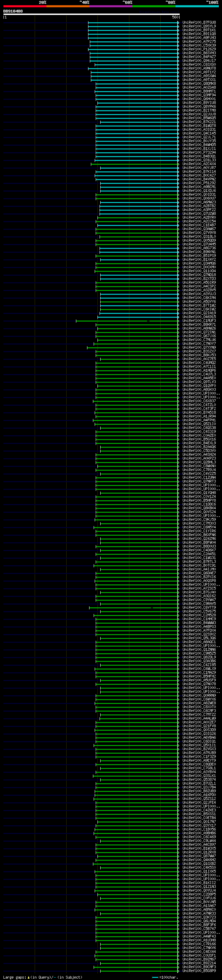This screenshot has height=980, width=222.
Task: Select the UniRef100_B8KJ53 label
Action: [199, 355]
